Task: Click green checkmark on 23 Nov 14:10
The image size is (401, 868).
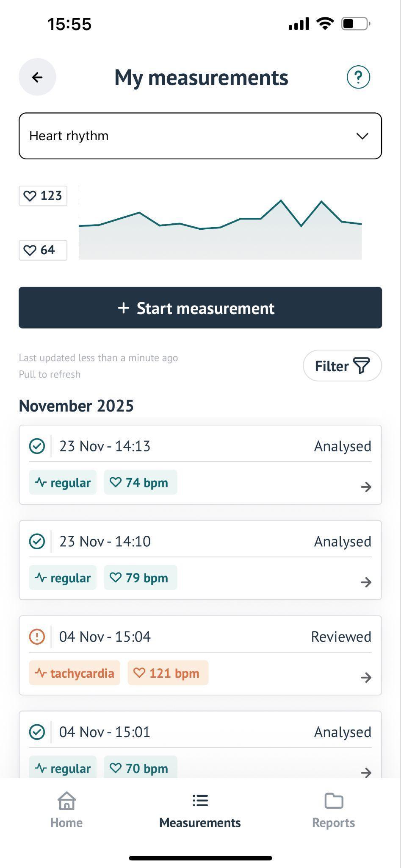Action: (37, 541)
